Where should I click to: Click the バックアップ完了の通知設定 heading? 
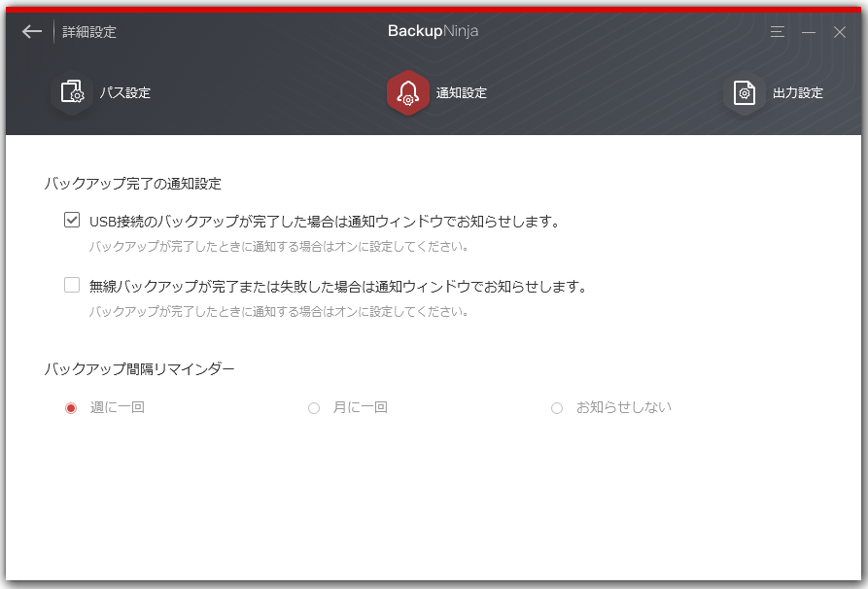coord(133,184)
